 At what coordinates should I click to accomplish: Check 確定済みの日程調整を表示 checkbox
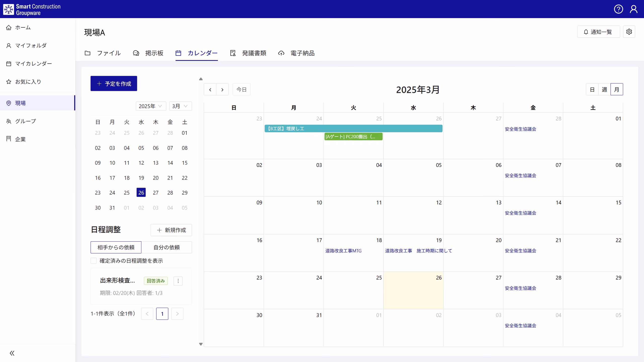pyautogui.click(x=94, y=261)
